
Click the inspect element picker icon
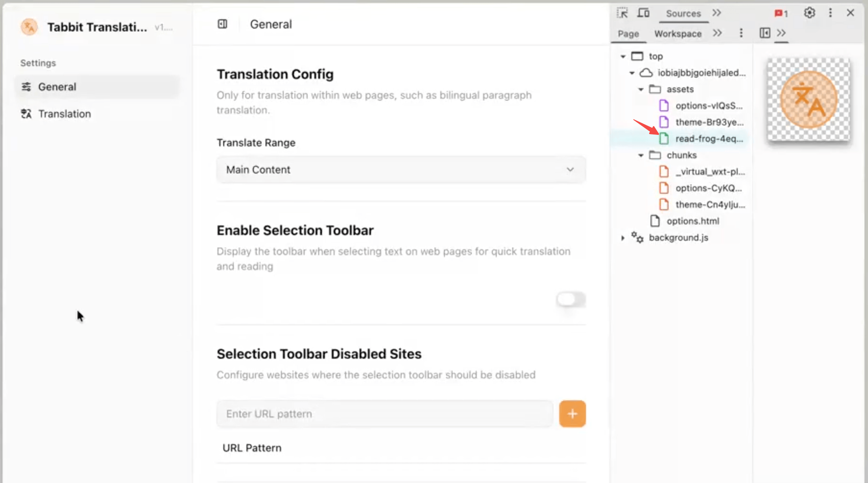click(x=622, y=13)
